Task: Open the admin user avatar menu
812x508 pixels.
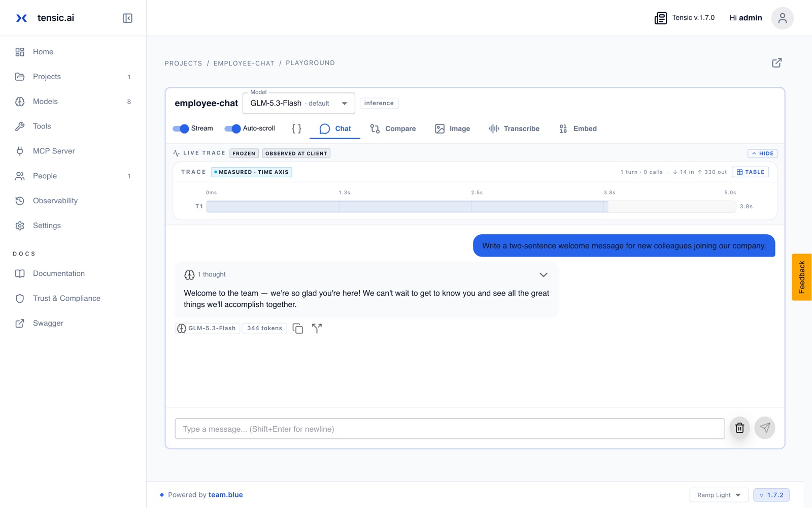Action: point(782,18)
